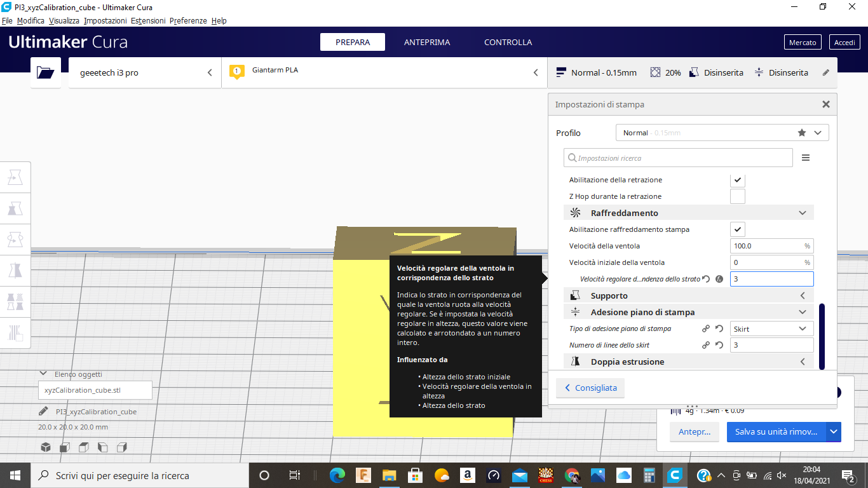Open the Preferenze menu

(188, 20)
